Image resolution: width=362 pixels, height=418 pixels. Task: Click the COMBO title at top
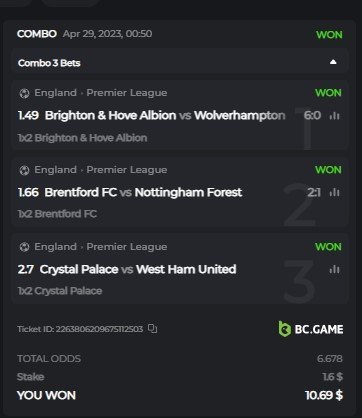tap(37, 34)
